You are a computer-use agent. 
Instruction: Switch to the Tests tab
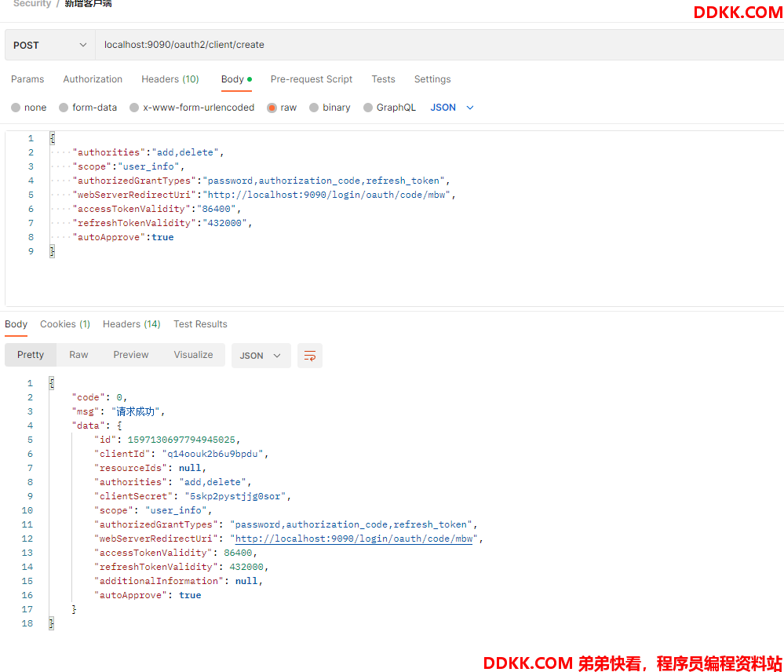(x=384, y=79)
